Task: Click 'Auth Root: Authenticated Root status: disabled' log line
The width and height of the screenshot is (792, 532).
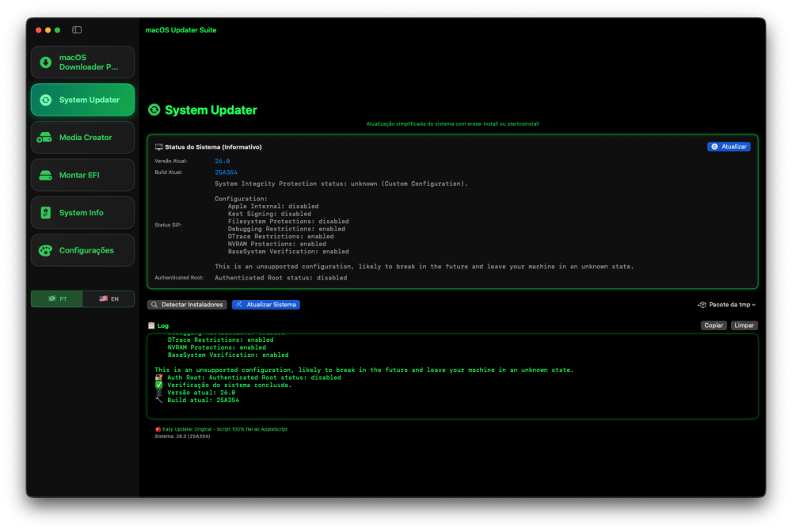Action: pos(254,378)
